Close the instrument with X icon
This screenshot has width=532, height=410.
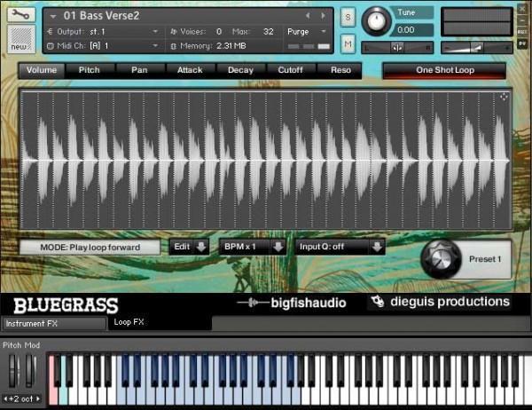pos(522,9)
